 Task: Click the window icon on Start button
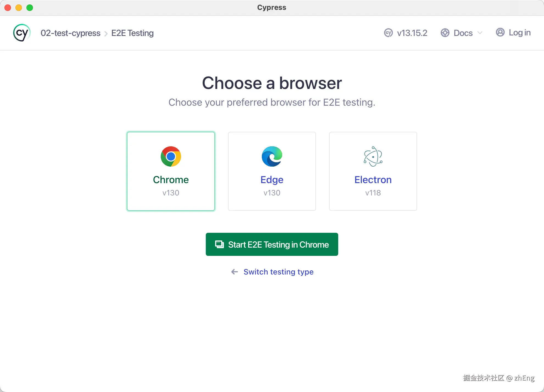click(x=219, y=244)
